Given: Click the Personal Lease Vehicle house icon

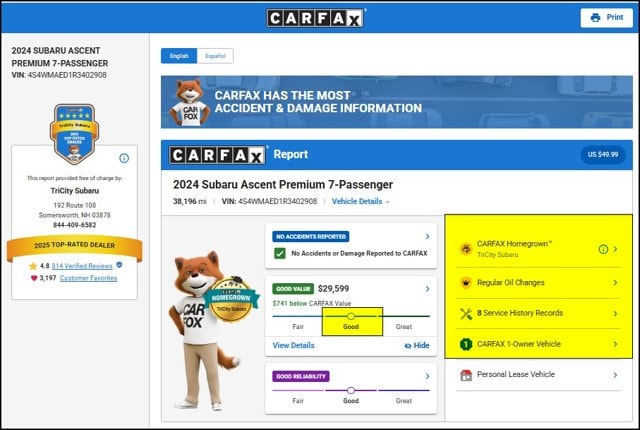Looking at the screenshot, I should click(x=466, y=375).
